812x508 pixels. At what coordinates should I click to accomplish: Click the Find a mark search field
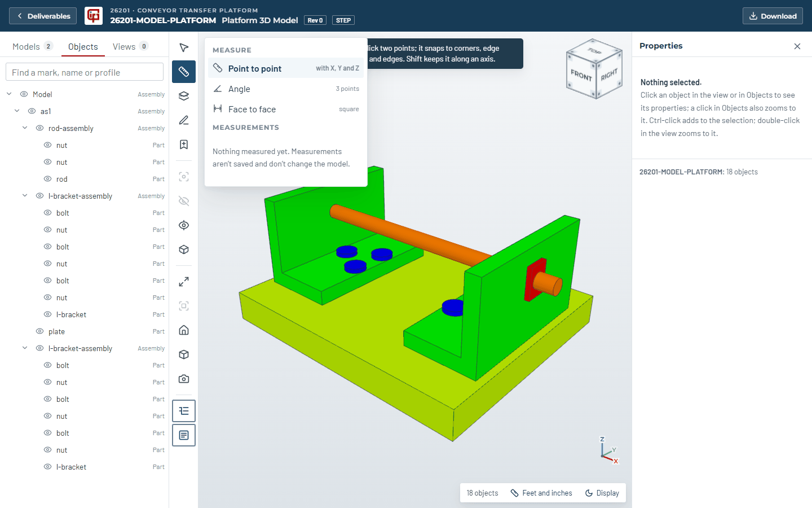(85, 72)
